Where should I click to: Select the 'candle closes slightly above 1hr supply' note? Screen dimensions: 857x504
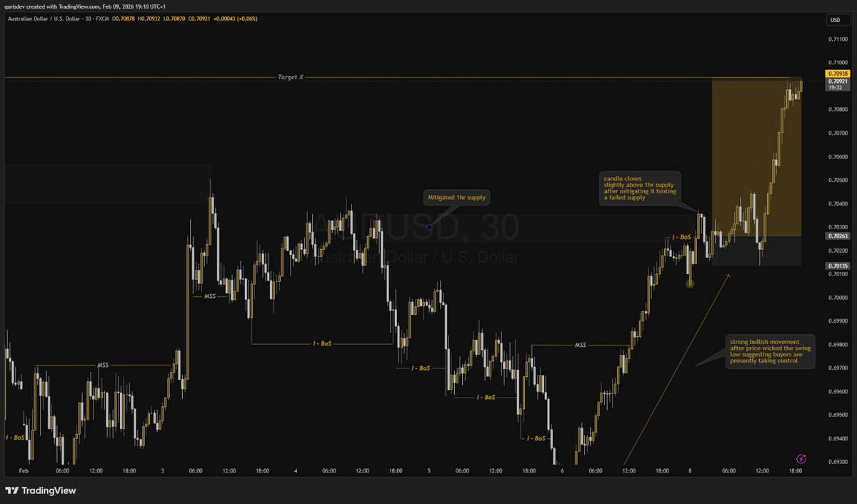tap(640, 188)
